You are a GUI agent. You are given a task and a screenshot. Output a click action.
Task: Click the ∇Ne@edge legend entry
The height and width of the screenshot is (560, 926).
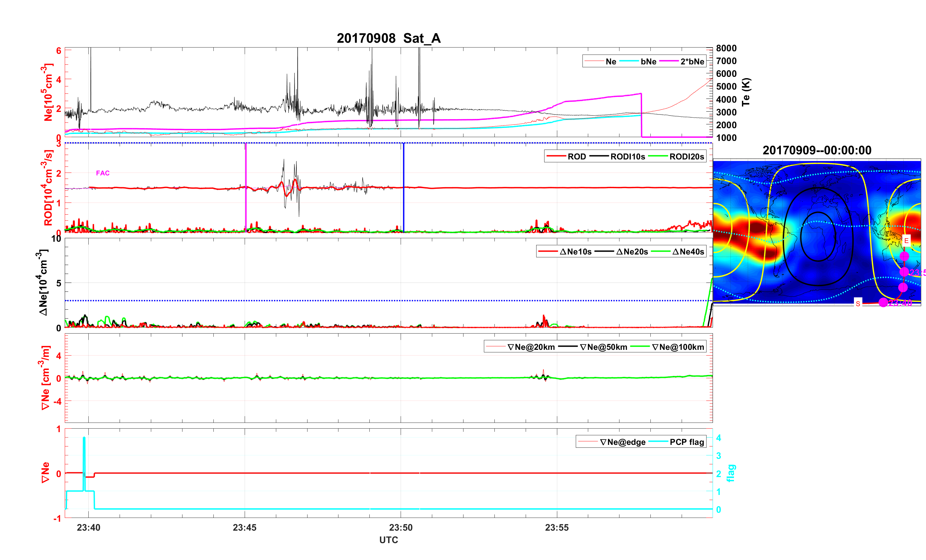(622, 442)
